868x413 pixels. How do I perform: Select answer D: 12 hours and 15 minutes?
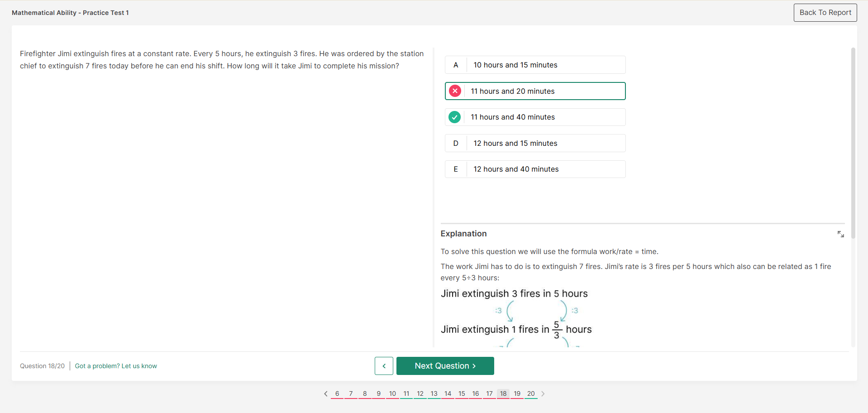(535, 143)
